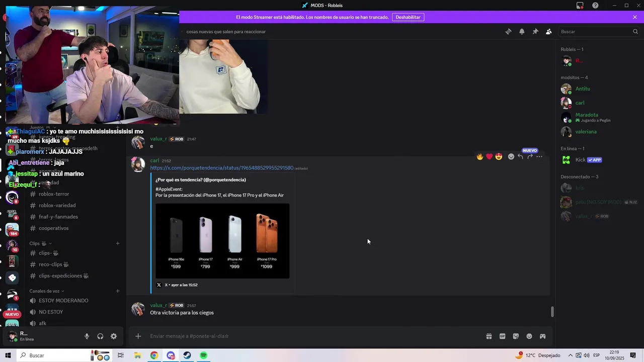Forward carl's message with arrow icon

pos(530,156)
